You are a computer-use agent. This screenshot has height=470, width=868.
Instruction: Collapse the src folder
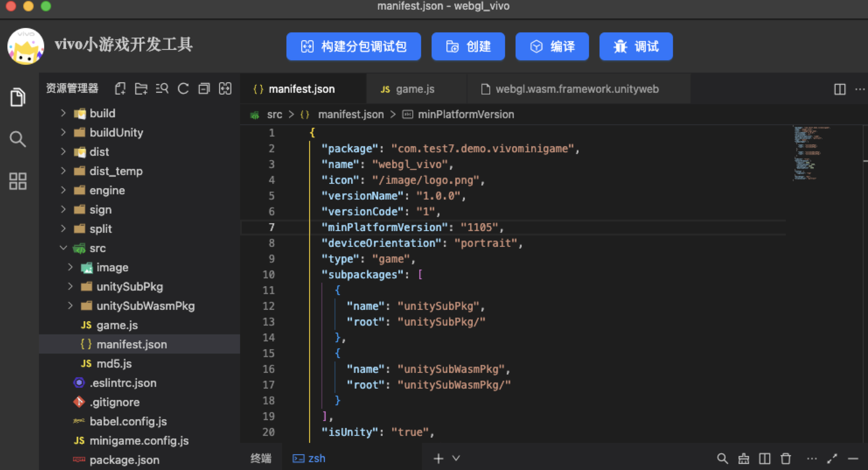tap(139, 248)
